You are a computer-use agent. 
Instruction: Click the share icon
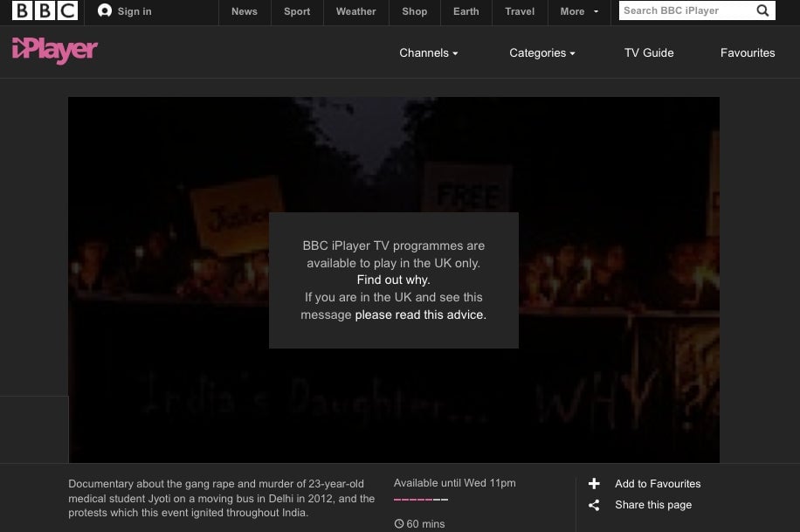pos(594,505)
